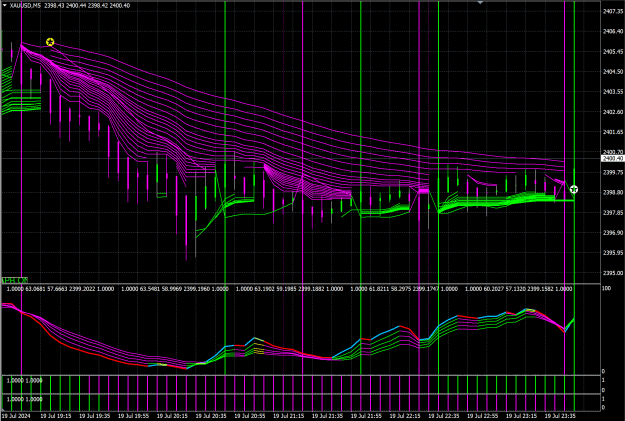Click the 2399.75 price scale label

[x=613, y=172]
